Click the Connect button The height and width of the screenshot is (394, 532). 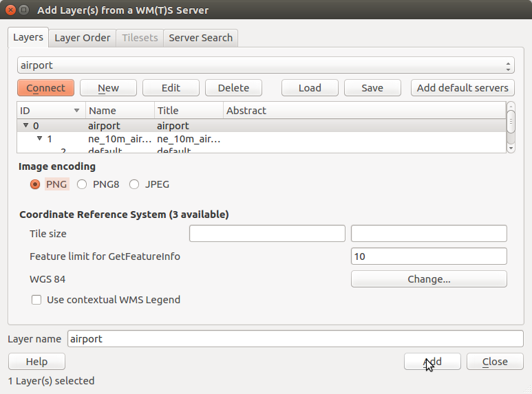(45, 88)
